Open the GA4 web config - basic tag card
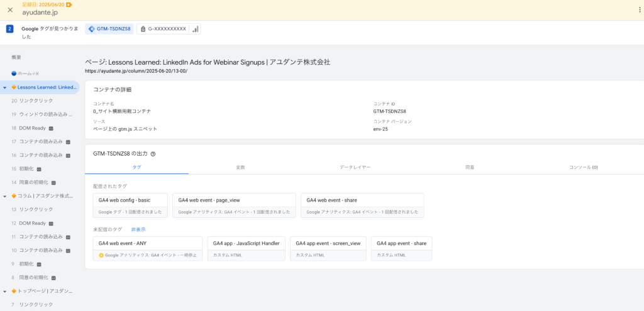 coord(130,205)
